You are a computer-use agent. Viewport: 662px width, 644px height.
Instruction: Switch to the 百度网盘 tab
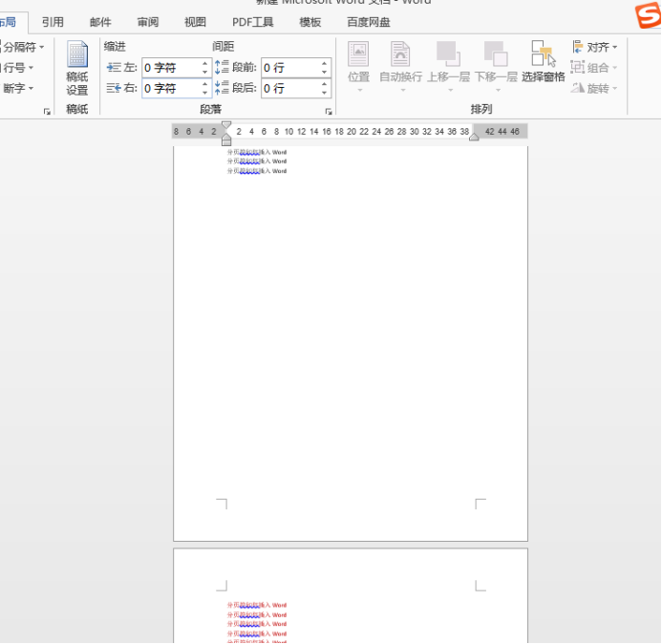pyautogui.click(x=369, y=22)
